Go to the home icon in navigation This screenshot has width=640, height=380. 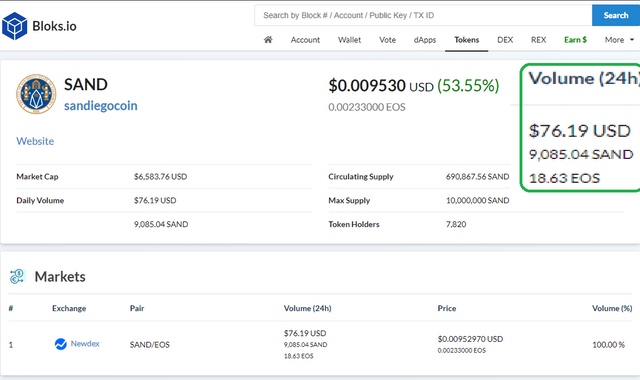(x=268, y=40)
